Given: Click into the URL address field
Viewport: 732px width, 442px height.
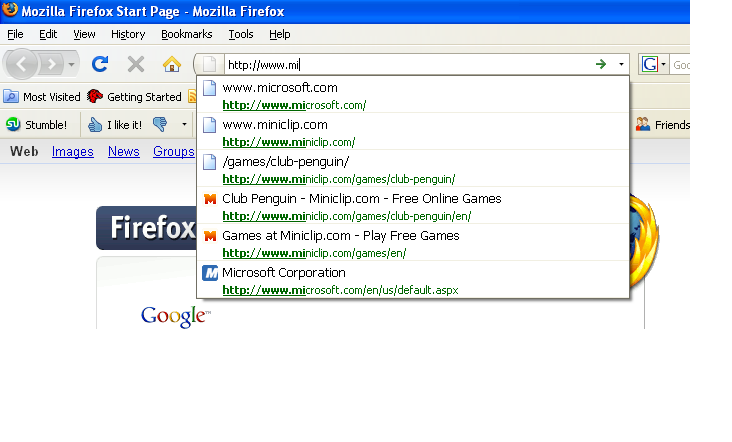Looking at the screenshot, I should (x=408, y=64).
